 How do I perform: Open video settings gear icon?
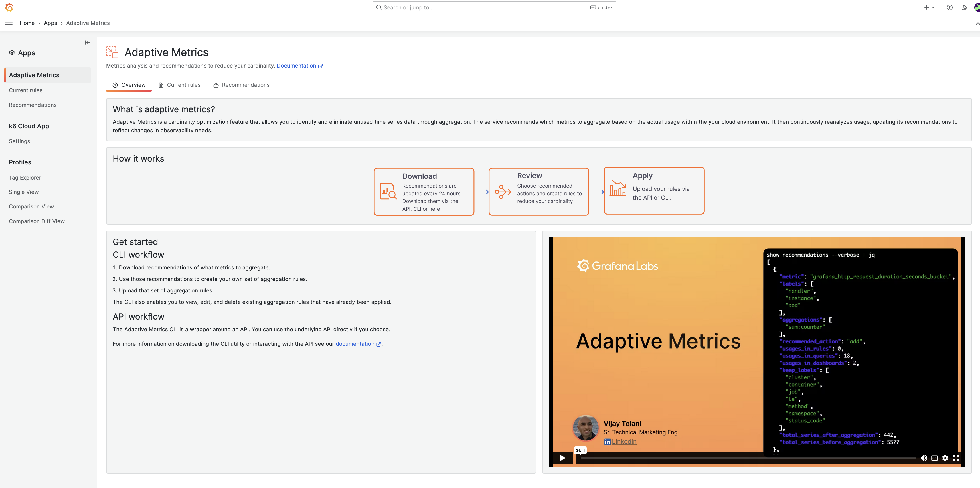(945, 458)
